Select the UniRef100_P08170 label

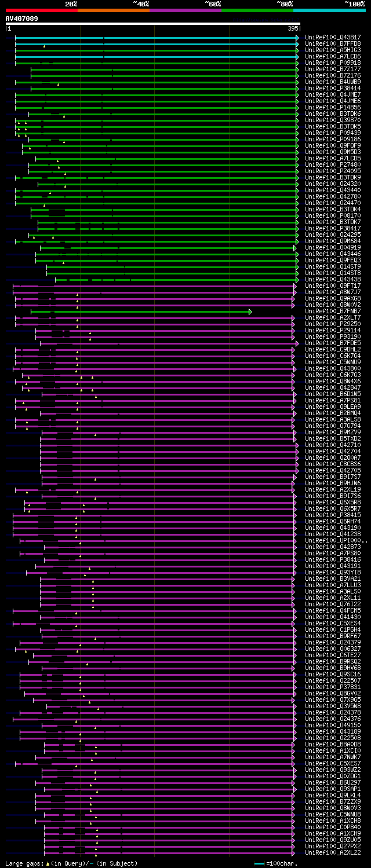(x=333, y=216)
